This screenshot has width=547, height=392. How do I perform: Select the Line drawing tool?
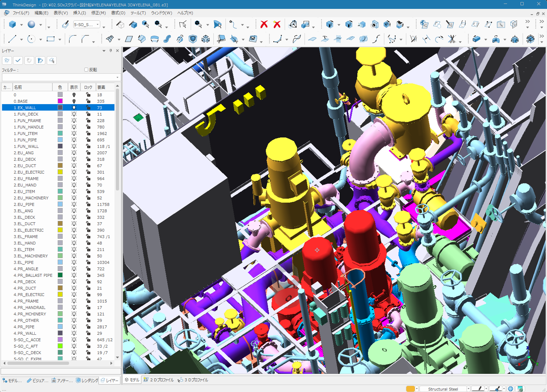pyautogui.click(x=12, y=39)
